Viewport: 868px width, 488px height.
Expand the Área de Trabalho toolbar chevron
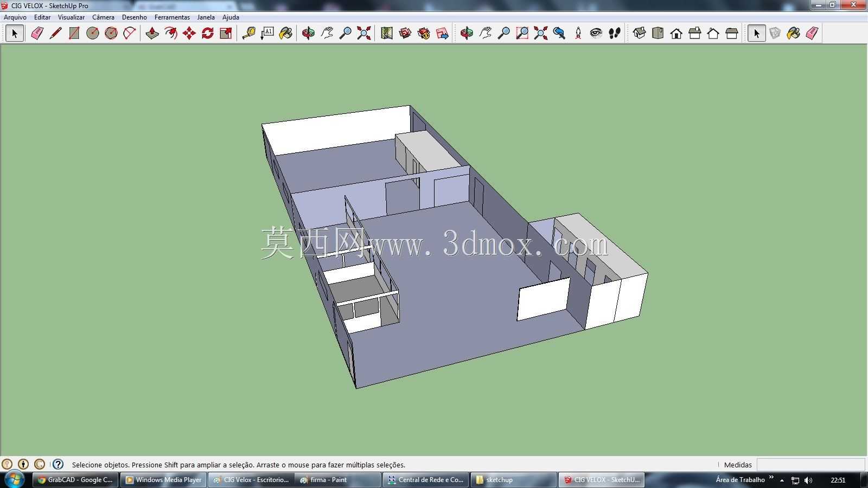pyautogui.click(x=771, y=478)
